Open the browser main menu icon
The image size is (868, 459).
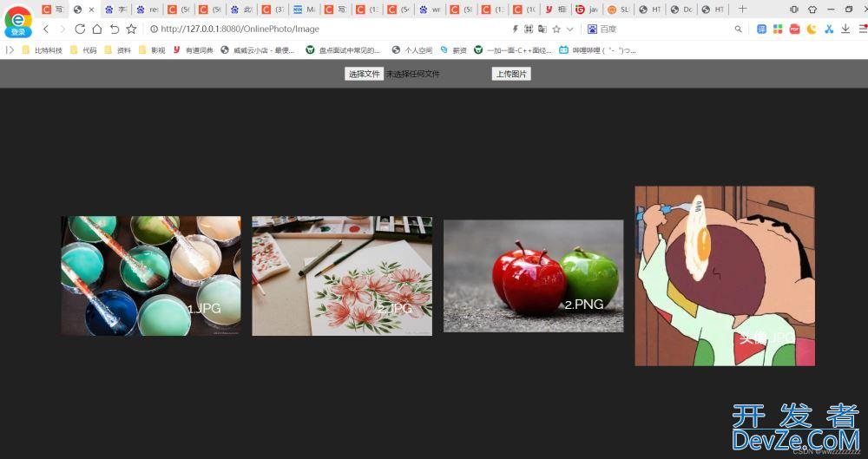[x=863, y=29]
